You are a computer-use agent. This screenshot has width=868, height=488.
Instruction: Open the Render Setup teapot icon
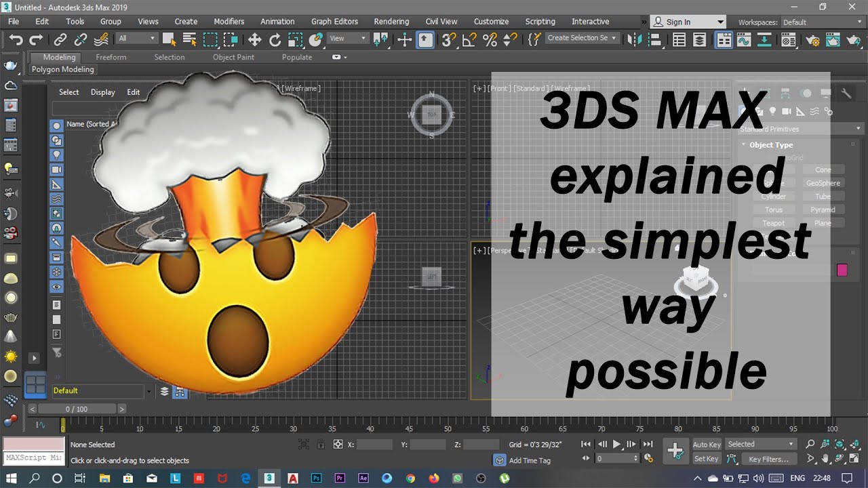812,39
